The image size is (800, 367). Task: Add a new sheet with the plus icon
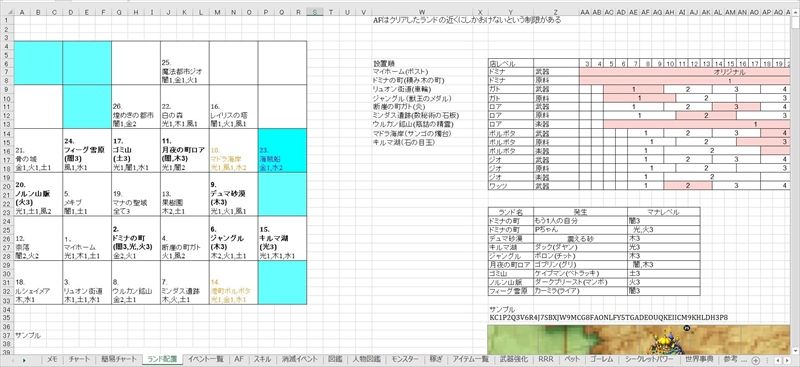[x=756, y=360]
